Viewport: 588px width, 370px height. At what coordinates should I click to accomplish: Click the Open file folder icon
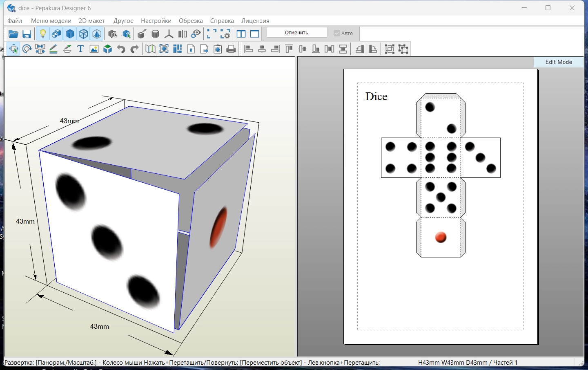pyautogui.click(x=13, y=34)
